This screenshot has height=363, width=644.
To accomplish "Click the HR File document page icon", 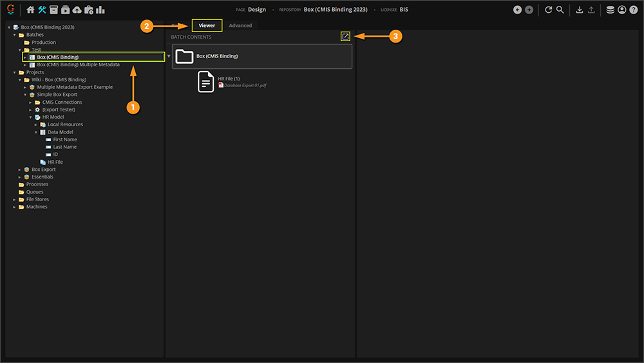I will (x=206, y=81).
